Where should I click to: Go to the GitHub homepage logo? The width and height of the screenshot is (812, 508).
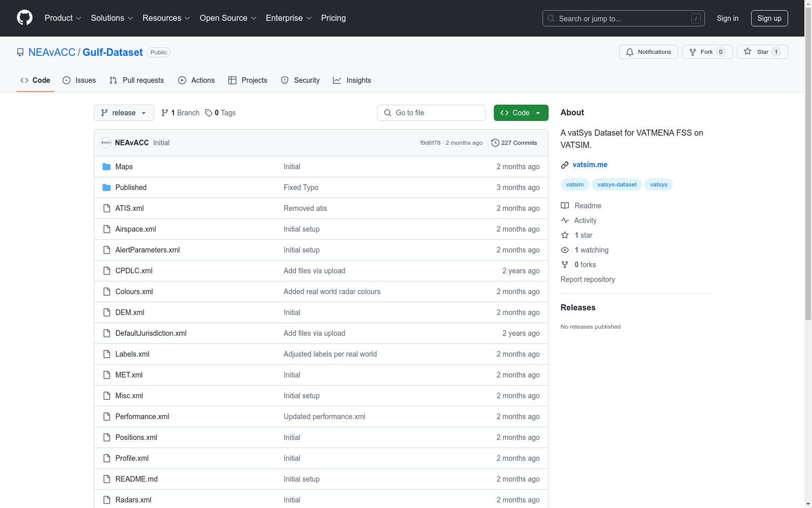(x=24, y=18)
